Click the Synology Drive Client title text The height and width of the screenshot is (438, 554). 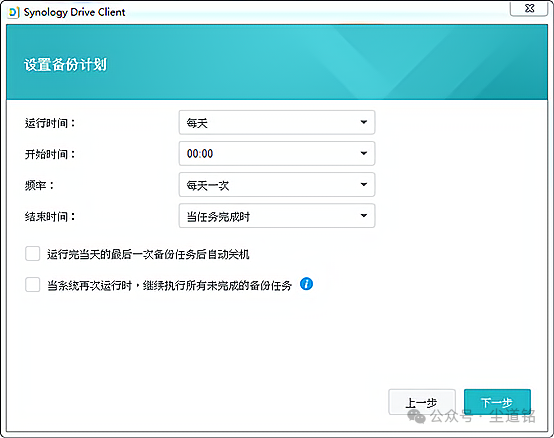click(x=74, y=12)
